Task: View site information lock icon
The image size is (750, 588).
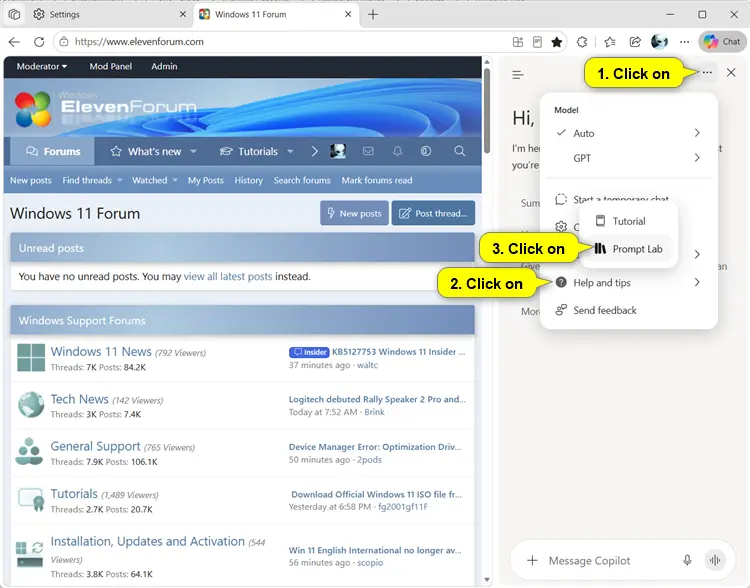Action: coord(64,42)
